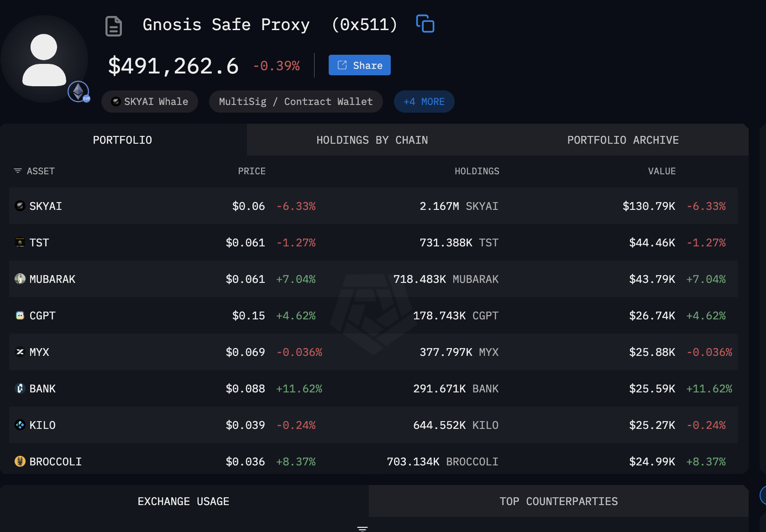Viewport: 766px width, 532px height.
Task: Click the KILO token icon
Action: (x=20, y=425)
